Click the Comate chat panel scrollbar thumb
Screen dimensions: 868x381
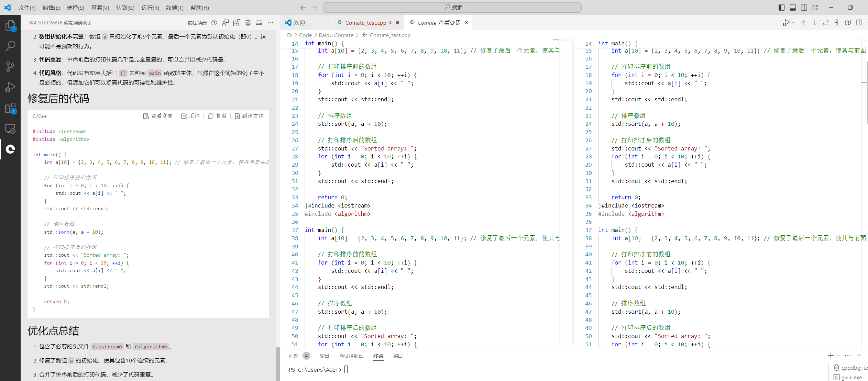click(x=278, y=364)
